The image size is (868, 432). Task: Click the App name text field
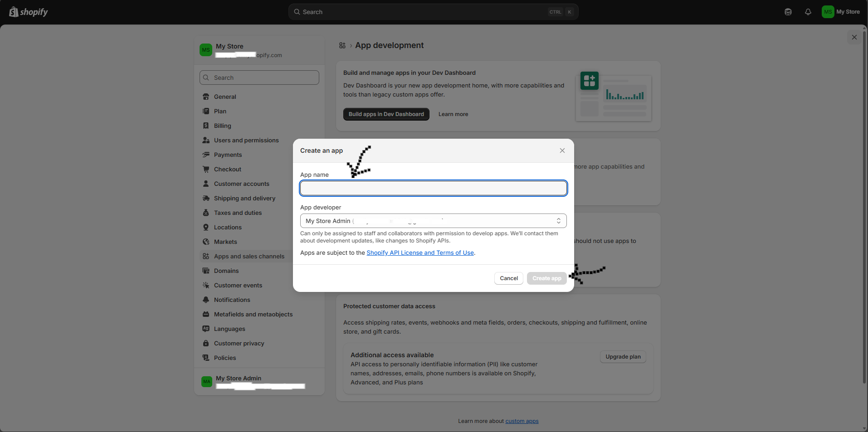pyautogui.click(x=433, y=188)
